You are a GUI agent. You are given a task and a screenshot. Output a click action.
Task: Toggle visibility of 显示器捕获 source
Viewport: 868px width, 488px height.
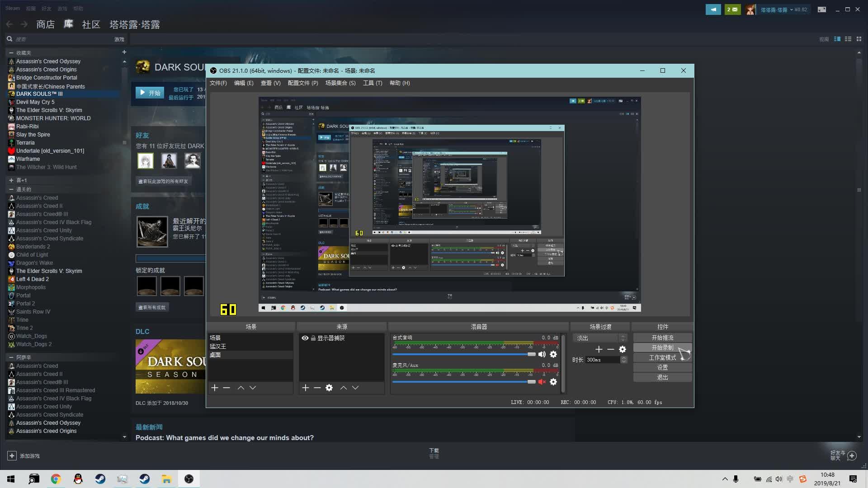[305, 338]
